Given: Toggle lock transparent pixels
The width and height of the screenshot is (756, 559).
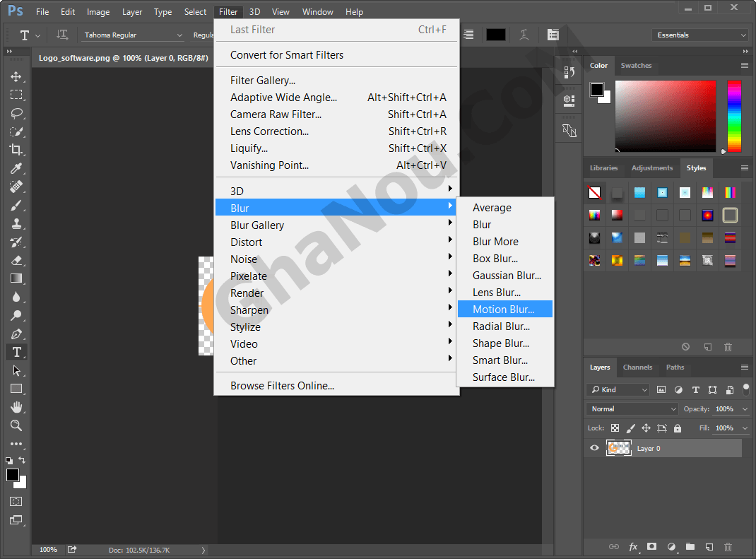Looking at the screenshot, I should [x=615, y=428].
